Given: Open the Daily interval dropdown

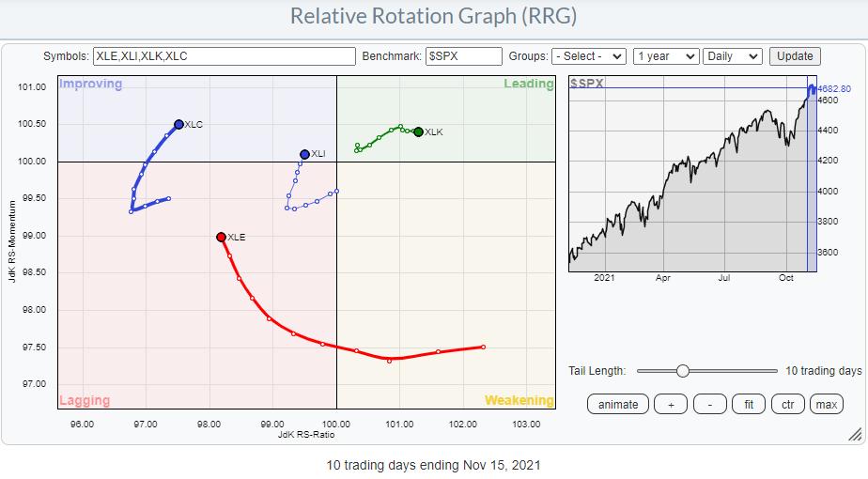Looking at the screenshot, I should pyautogui.click(x=733, y=56).
